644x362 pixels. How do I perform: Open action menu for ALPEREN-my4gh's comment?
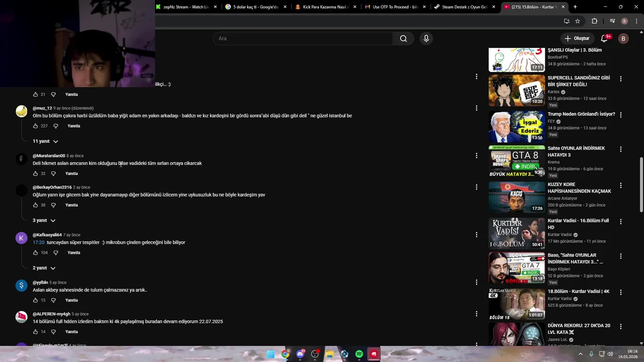click(x=476, y=314)
